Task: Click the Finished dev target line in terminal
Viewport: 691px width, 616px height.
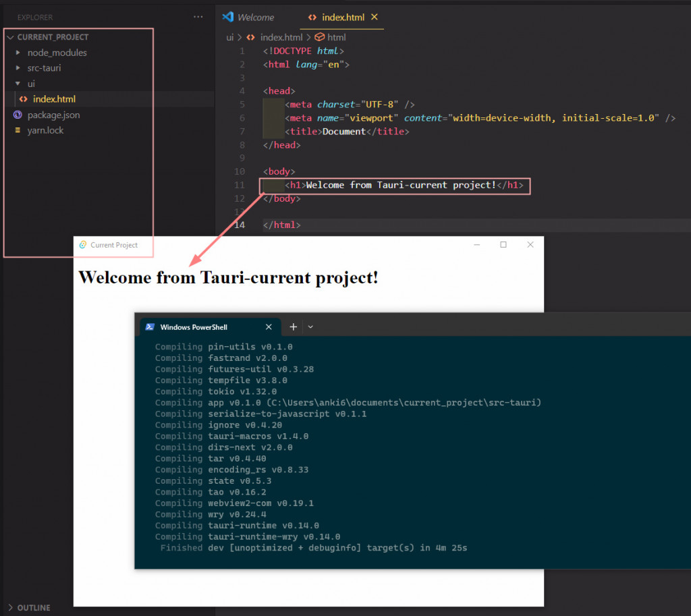Action: [313, 548]
